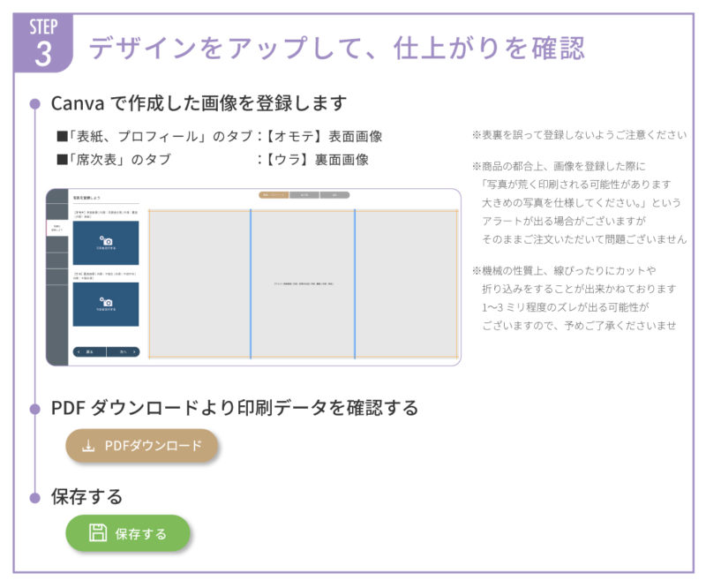Image resolution: width=706 pixels, height=588 pixels.
Task: Click the download arrow icon on PDFダウンロード
Action: (88, 446)
